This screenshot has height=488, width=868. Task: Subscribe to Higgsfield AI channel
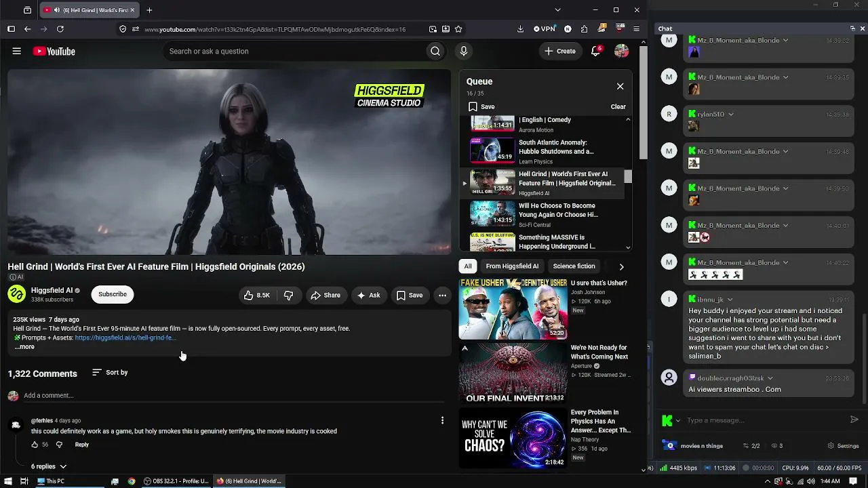point(113,294)
